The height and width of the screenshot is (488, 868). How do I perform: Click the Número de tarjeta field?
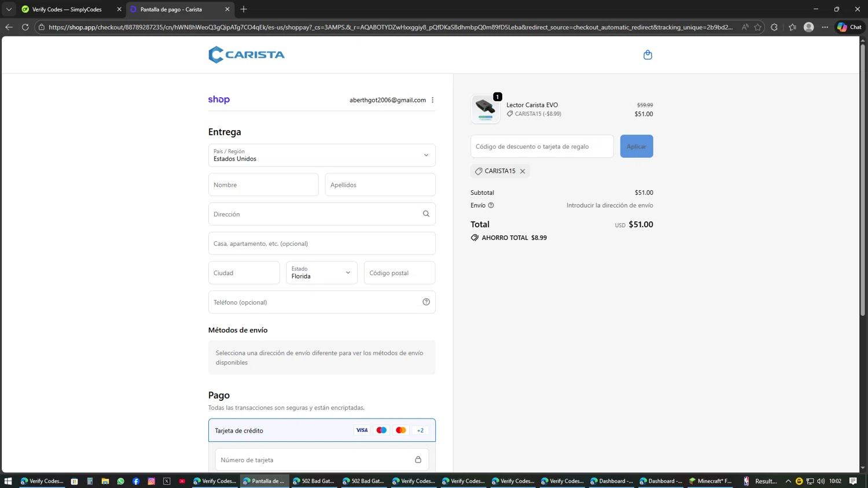point(322,460)
